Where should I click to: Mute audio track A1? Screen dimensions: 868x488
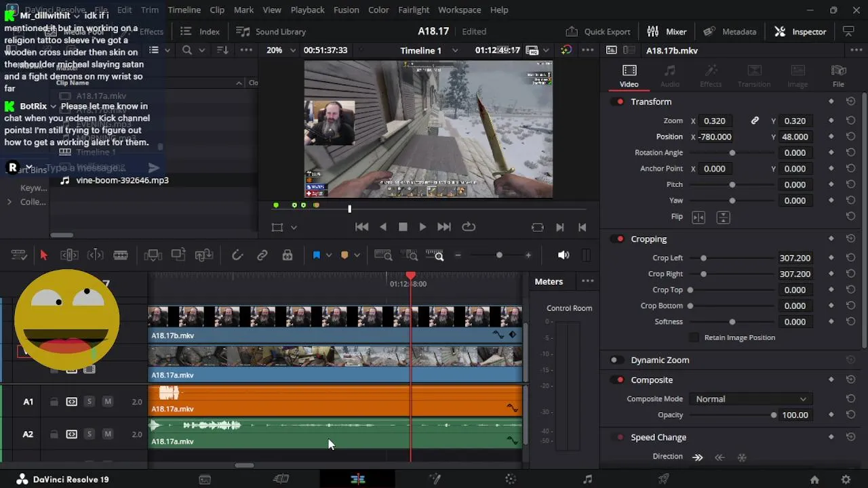pos(107,402)
